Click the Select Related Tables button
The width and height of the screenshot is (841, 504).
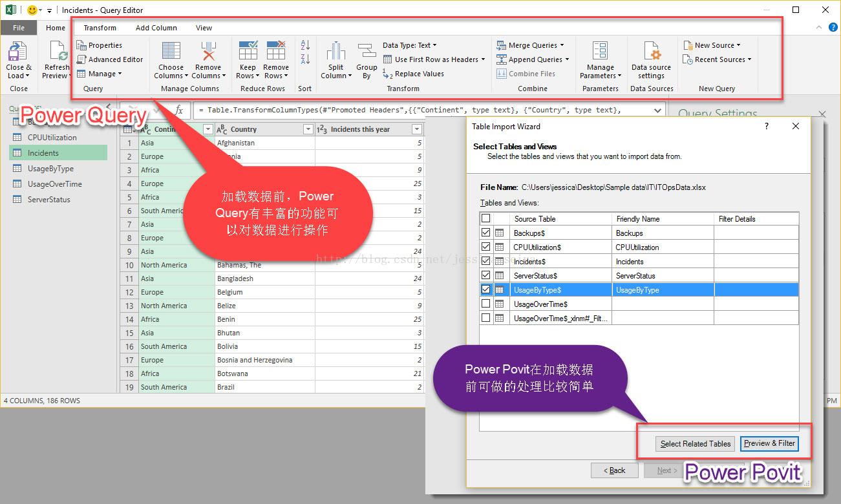coord(694,444)
